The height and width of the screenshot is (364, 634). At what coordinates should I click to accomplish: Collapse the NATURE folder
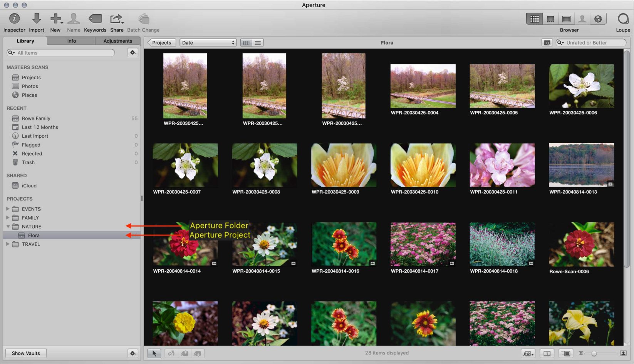8,227
